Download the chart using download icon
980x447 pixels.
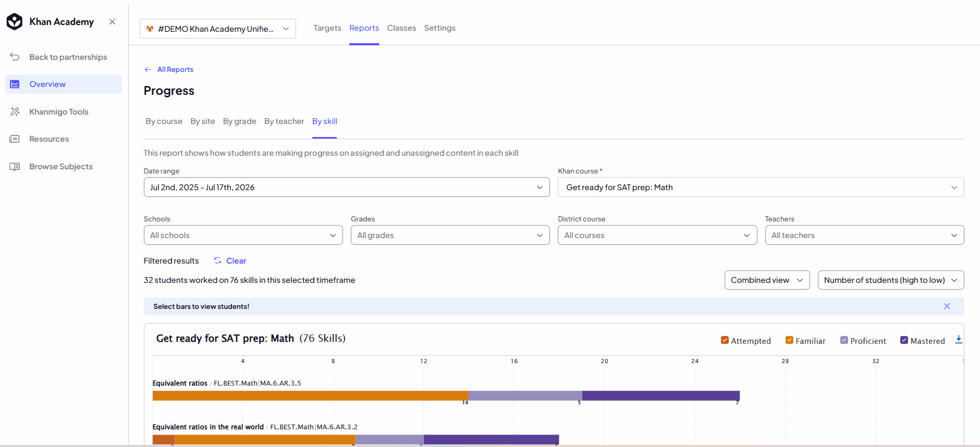click(958, 340)
